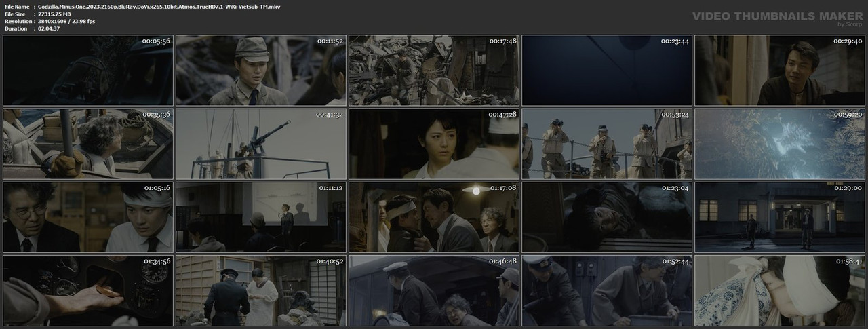Viewport: 868px width, 329px height.
Task: Choose the frame marked 01:34:56
Action: click(87, 290)
